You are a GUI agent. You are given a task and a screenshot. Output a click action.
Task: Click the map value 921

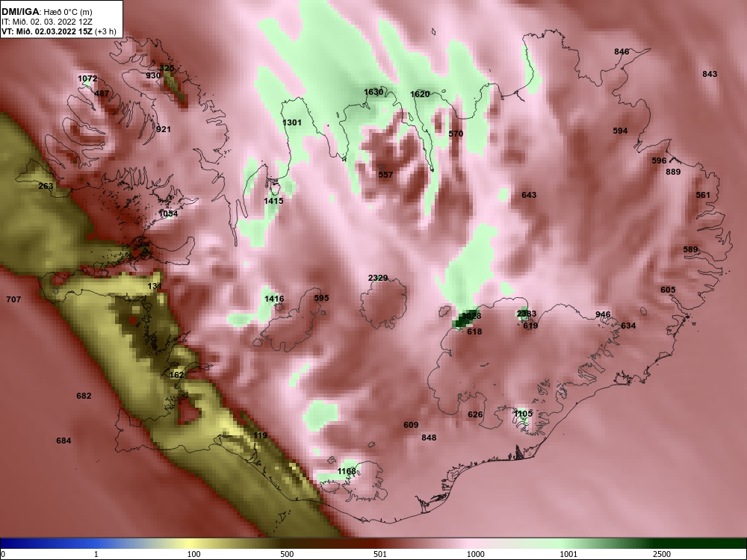(x=164, y=129)
